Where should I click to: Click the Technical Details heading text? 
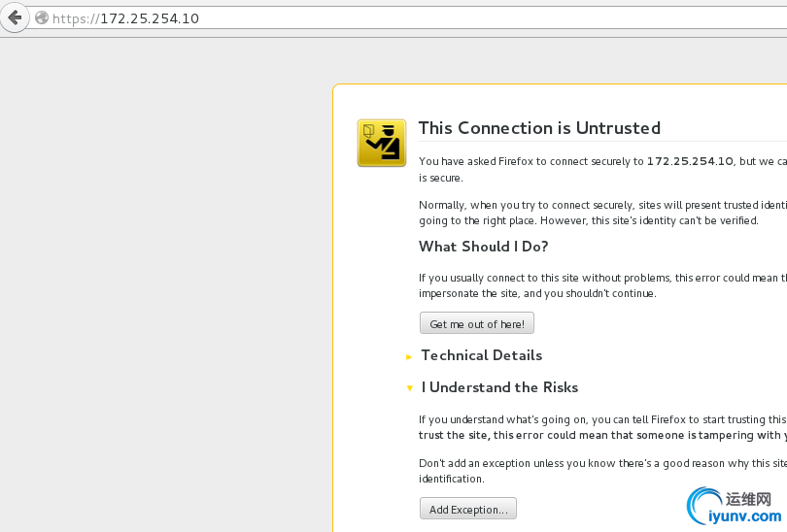(482, 355)
